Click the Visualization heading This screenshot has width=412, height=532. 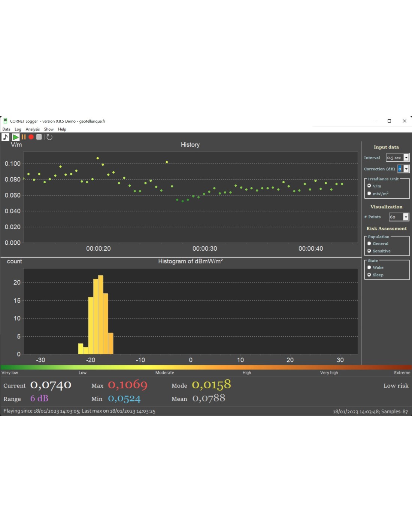point(387,207)
